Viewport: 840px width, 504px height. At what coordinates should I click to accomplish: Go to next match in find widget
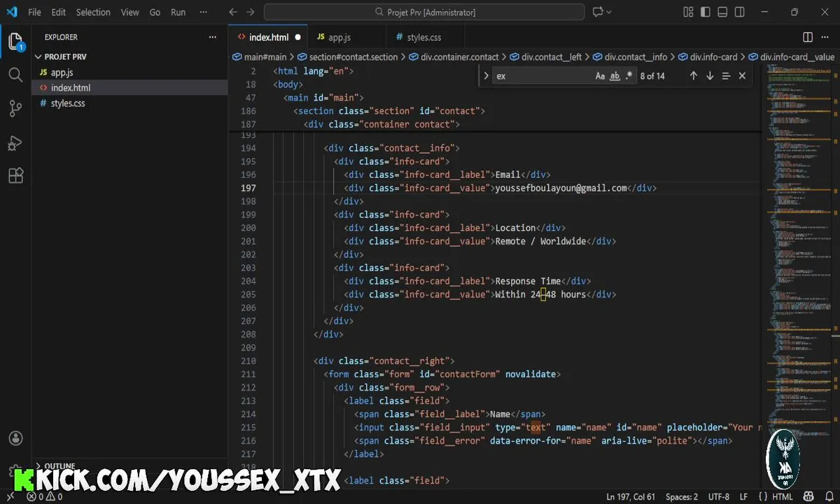(x=710, y=76)
